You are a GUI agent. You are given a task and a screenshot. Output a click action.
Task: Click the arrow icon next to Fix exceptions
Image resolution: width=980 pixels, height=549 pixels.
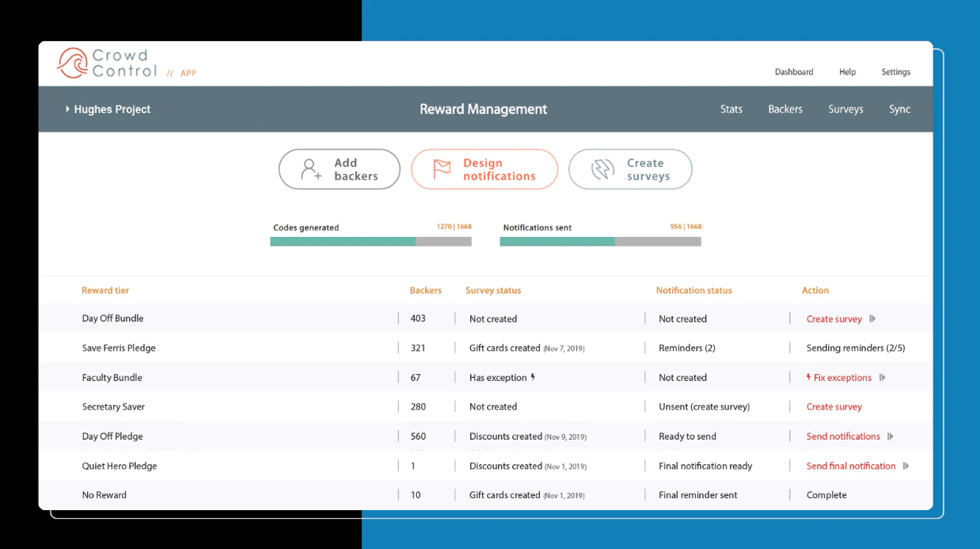(x=882, y=378)
